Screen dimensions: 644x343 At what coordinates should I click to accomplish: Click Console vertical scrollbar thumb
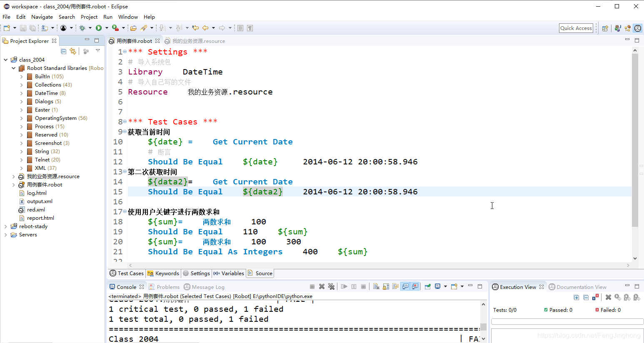click(483, 326)
